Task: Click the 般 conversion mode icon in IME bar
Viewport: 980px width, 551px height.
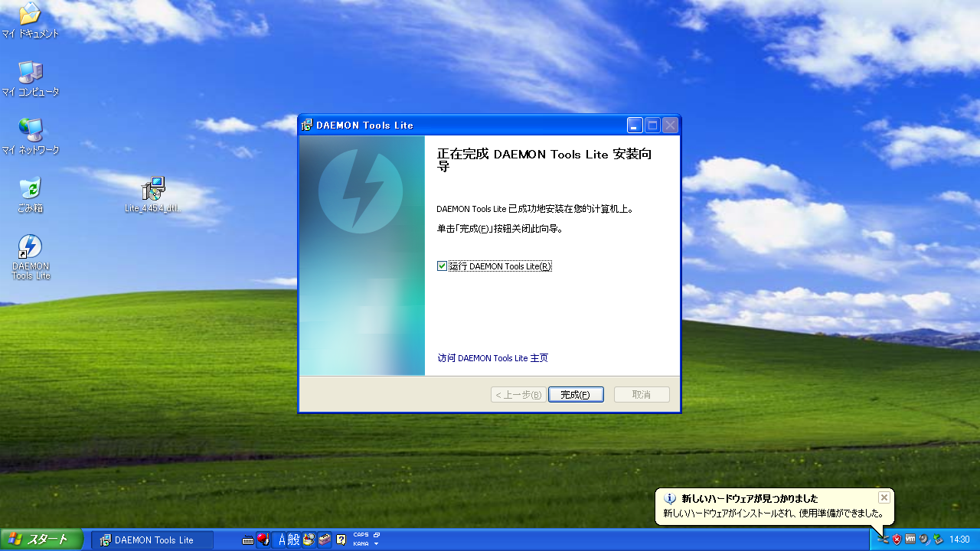Action: [294, 540]
